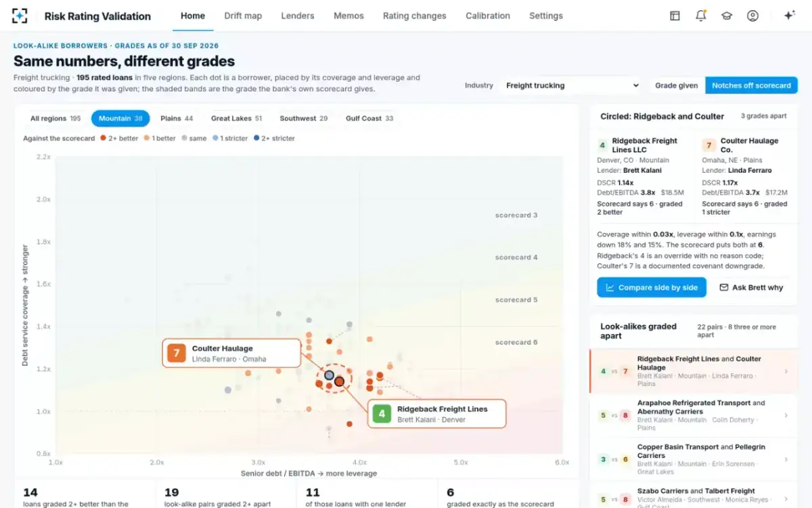Screen dimensions: 812x508
Task: Open the user account icon
Action: (752, 16)
